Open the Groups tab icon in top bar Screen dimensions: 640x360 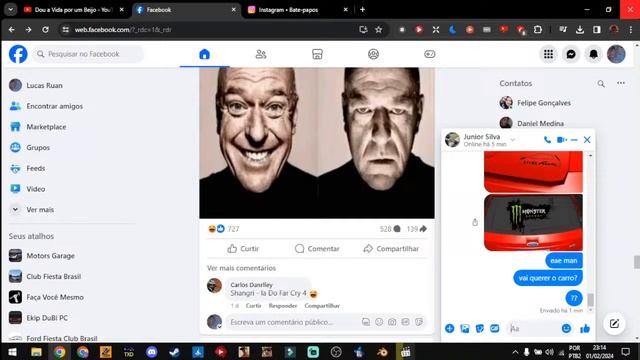tap(373, 54)
